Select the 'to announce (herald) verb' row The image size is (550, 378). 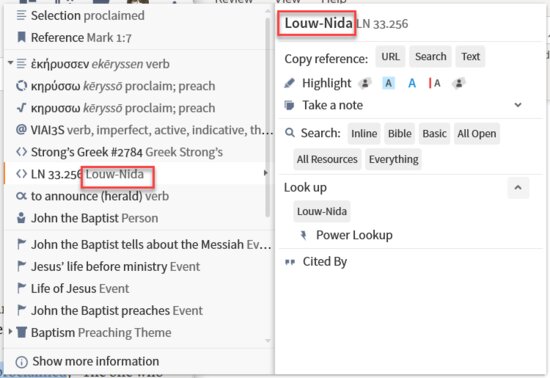(x=139, y=196)
